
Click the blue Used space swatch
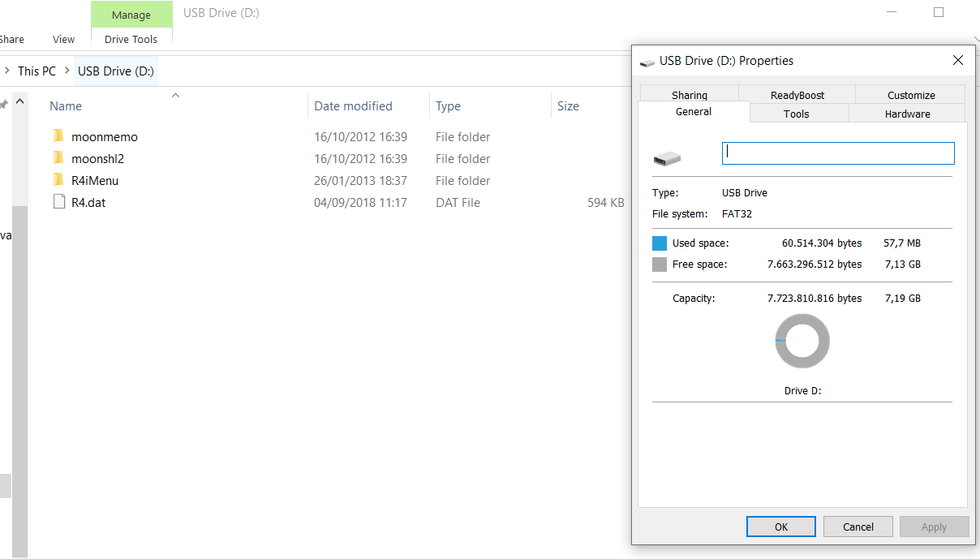pos(660,243)
